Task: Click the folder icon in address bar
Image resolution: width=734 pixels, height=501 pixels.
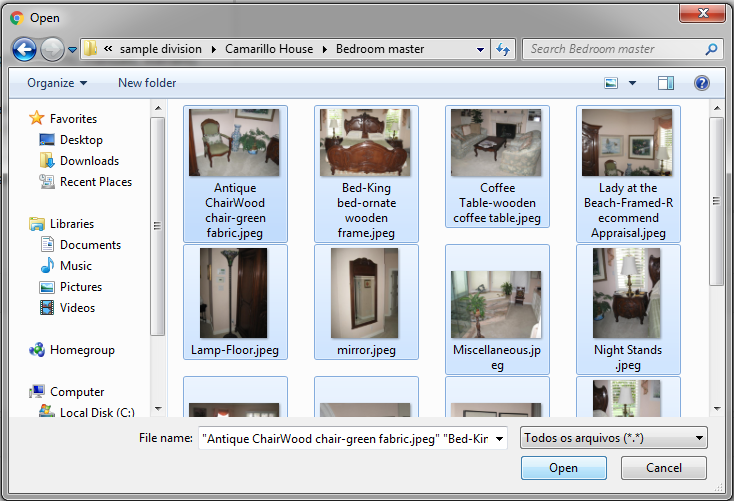Action: pyautogui.click(x=91, y=49)
